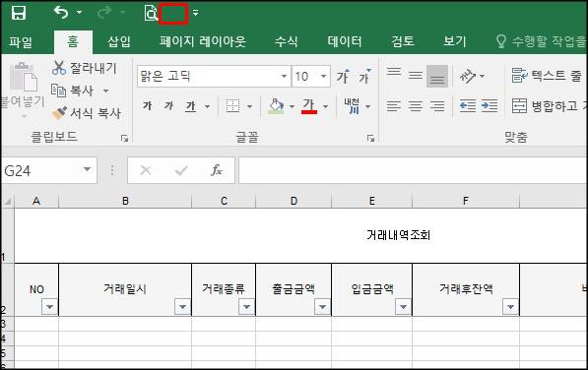Toggle bold 가 formatting
This screenshot has width=588, height=370.
point(147,106)
